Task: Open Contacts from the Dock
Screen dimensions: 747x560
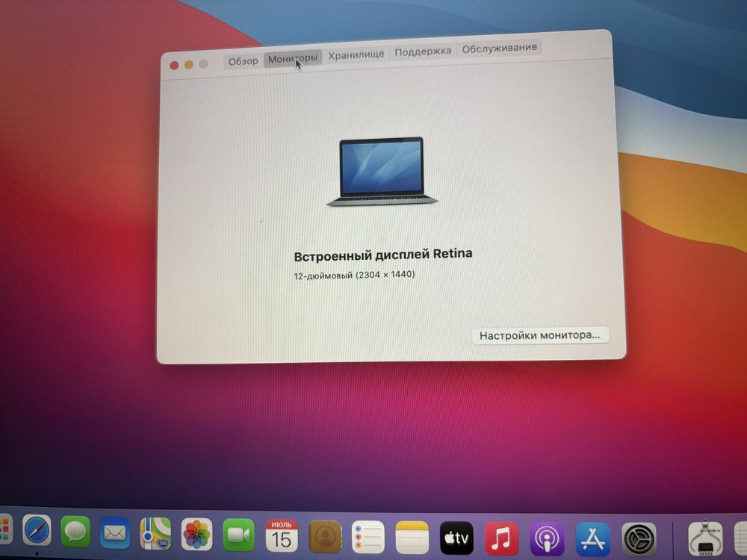Action: (x=325, y=537)
